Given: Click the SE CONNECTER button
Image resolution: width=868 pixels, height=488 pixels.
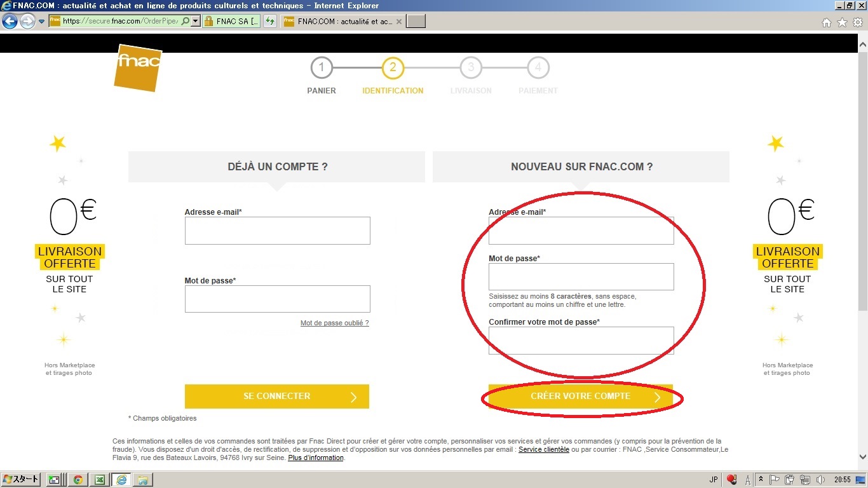Looking at the screenshot, I should pos(277,396).
